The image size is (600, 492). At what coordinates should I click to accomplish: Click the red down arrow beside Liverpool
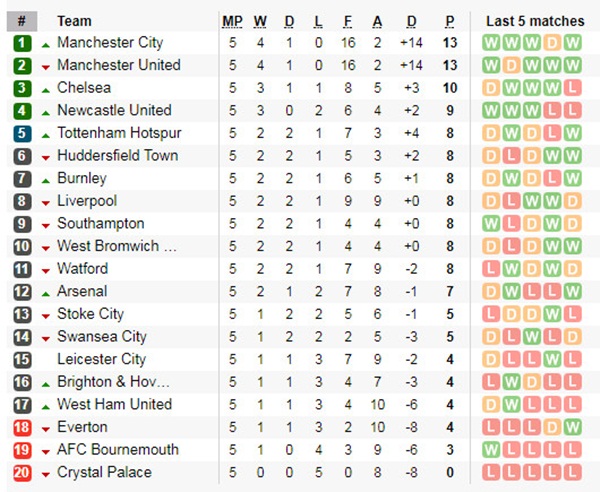point(46,202)
